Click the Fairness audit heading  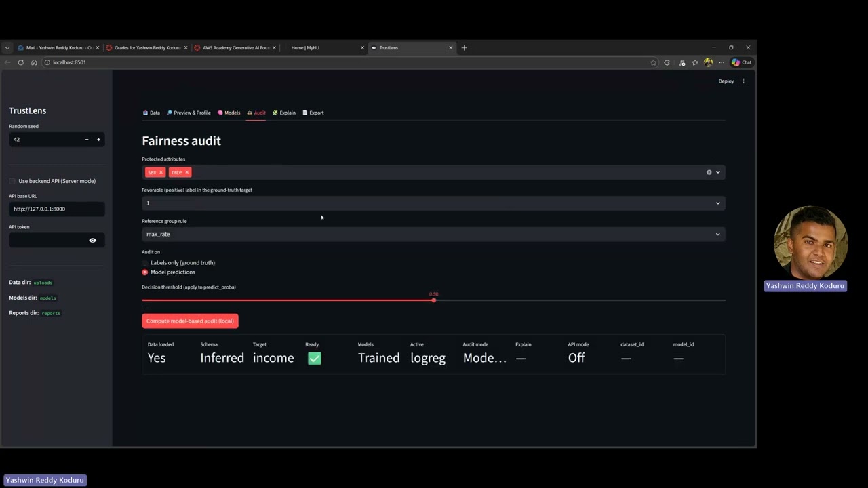(x=181, y=141)
